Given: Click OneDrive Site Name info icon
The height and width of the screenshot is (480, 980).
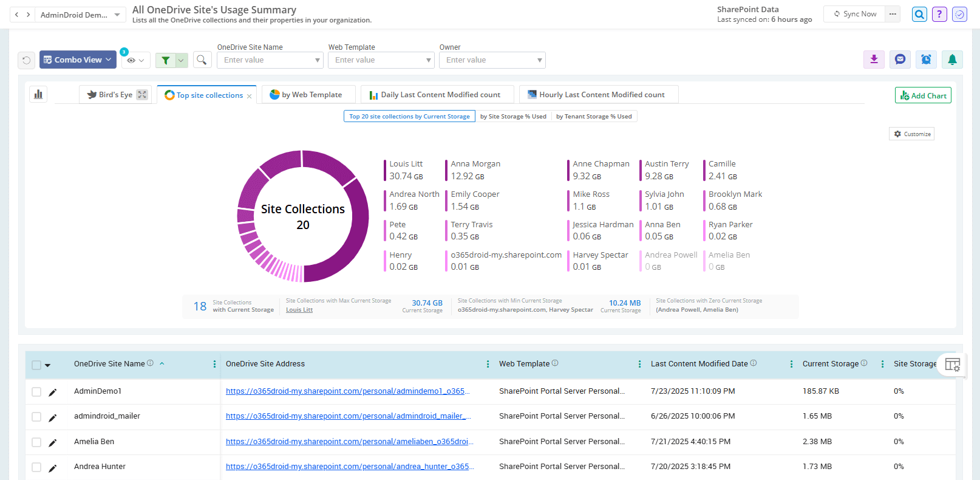Looking at the screenshot, I should point(150,363).
